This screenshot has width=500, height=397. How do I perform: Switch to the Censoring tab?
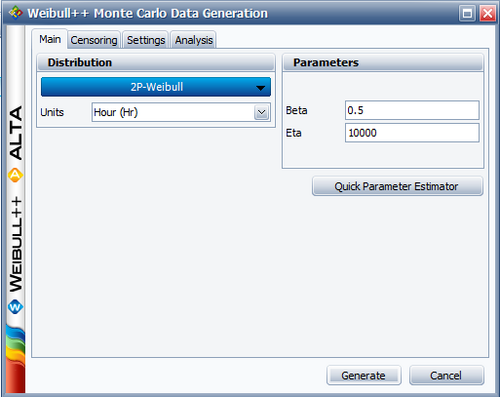pos(94,40)
